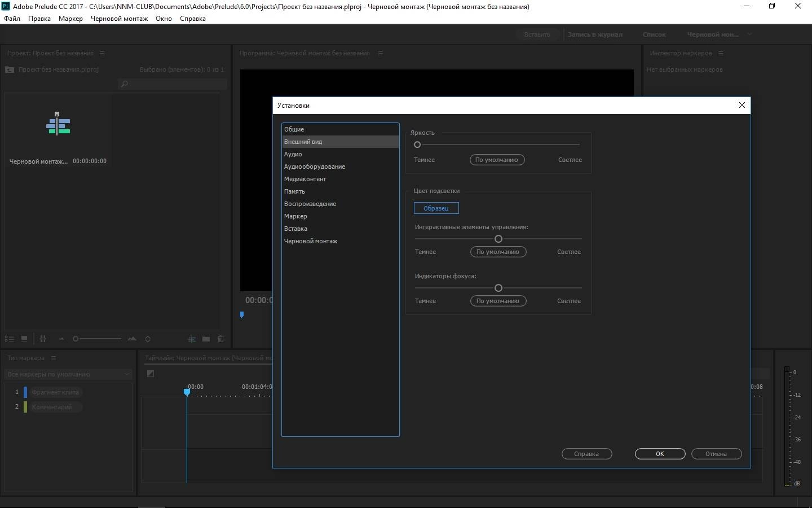The width and height of the screenshot is (812, 508).
Task: Select Общие in the settings category list
Action: 340,129
